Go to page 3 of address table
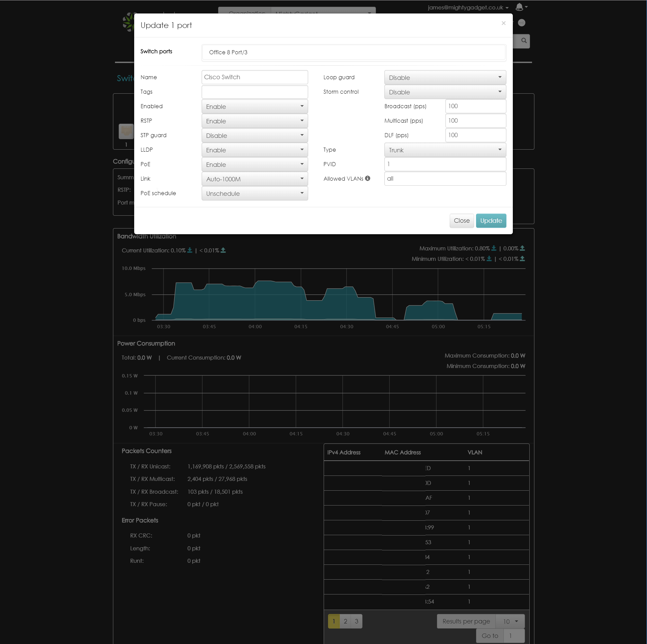The height and width of the screenshot is (644, 647). tap(356, 621)
